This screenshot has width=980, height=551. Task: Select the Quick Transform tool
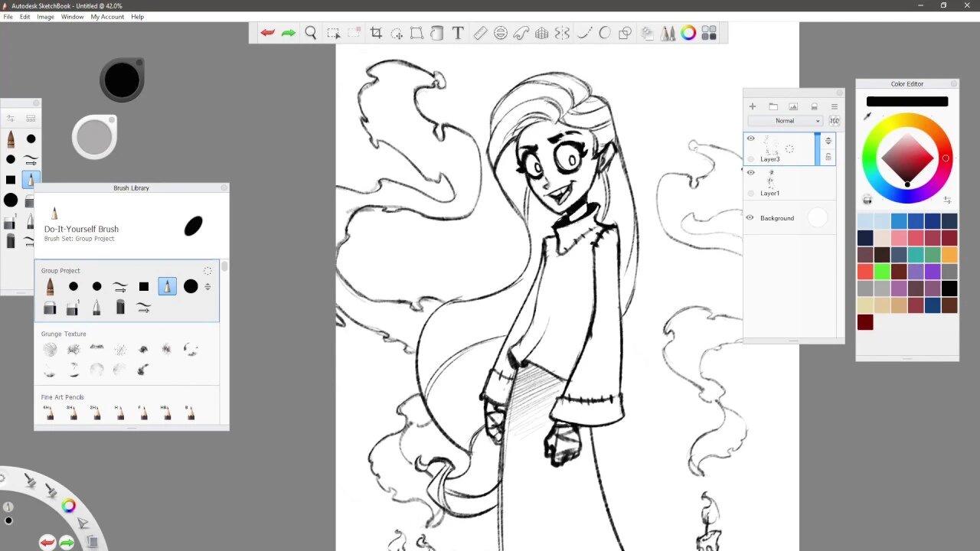[x=397, y=33]
